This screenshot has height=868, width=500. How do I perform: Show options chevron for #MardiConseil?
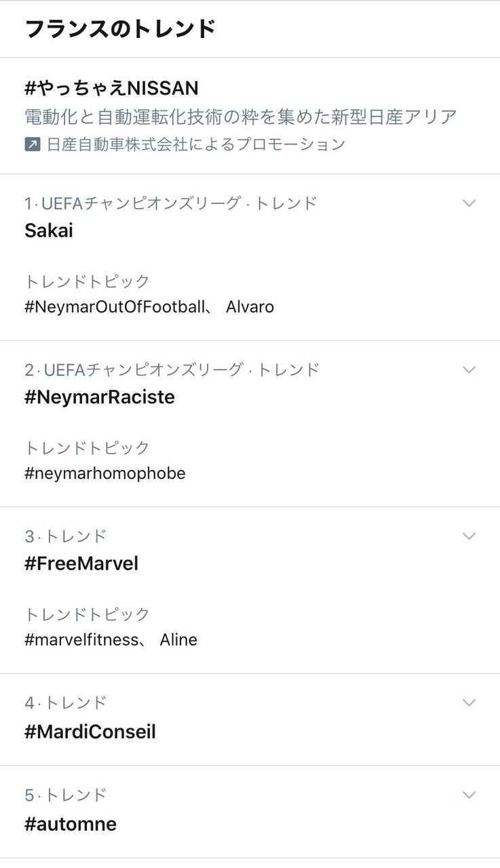point(469,703)
